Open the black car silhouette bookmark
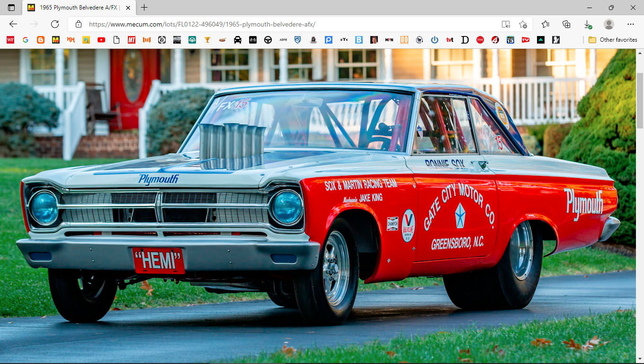This screenshot has height=364, width=644. click(238, 40)
